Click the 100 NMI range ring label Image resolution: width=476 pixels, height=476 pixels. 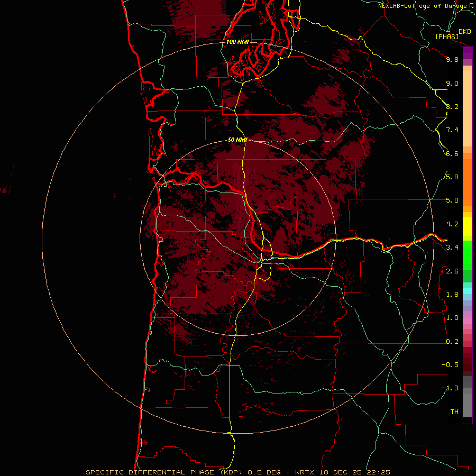pyautogui.click(x=237, y=42)
